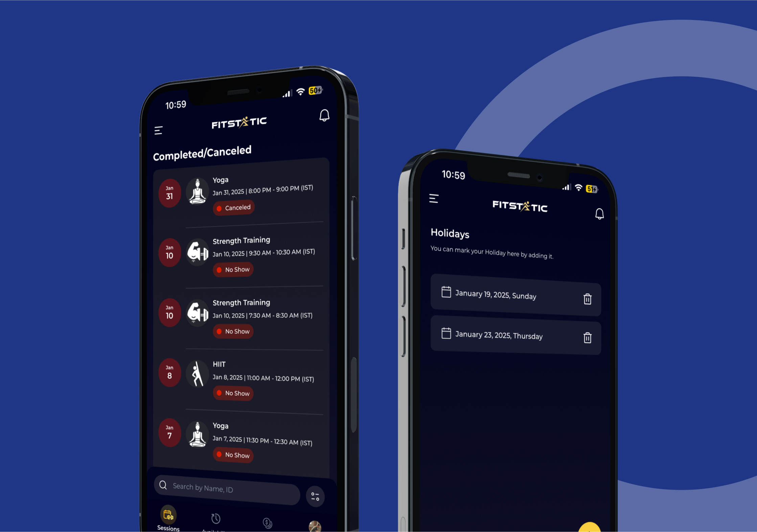The height and width of the screenshot is (532, 757).
Task: Delete the January 23, 2025 holiday entry
Action: (588, 334)
